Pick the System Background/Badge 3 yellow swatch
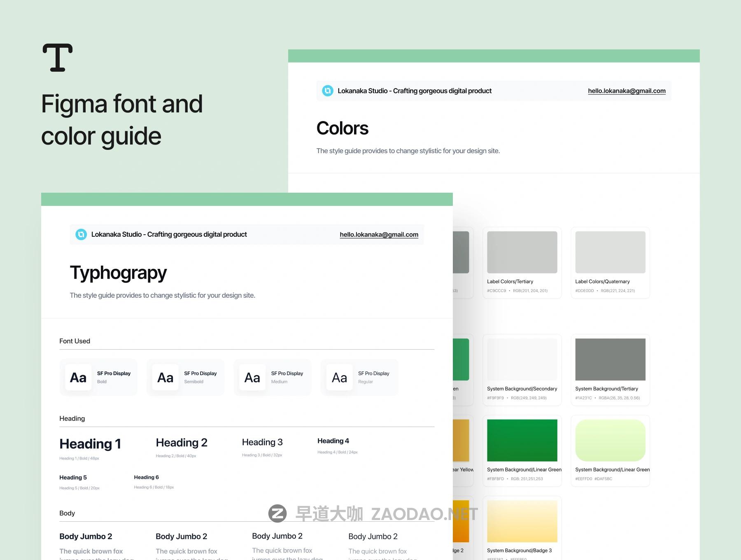 click(522, 521)
